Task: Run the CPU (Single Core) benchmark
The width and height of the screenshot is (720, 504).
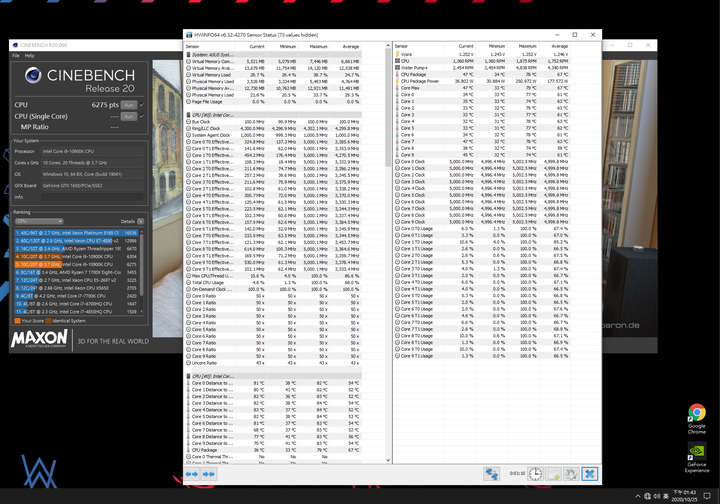Action: [x=129, y=116]
